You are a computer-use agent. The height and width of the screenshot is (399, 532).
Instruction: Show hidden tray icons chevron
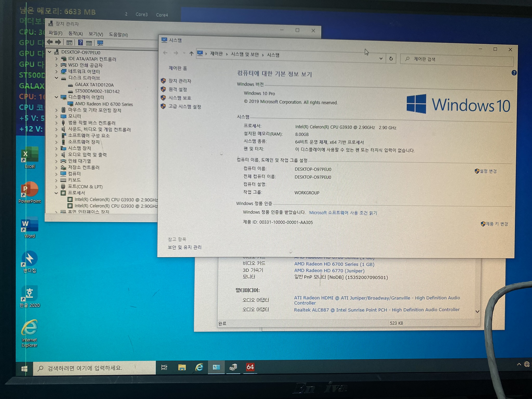pyautogui.click(x=519, y=364)
